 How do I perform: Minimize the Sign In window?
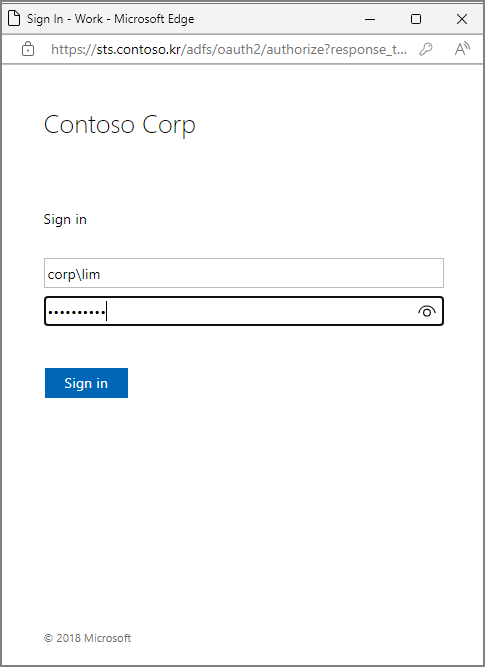point(370,19)
